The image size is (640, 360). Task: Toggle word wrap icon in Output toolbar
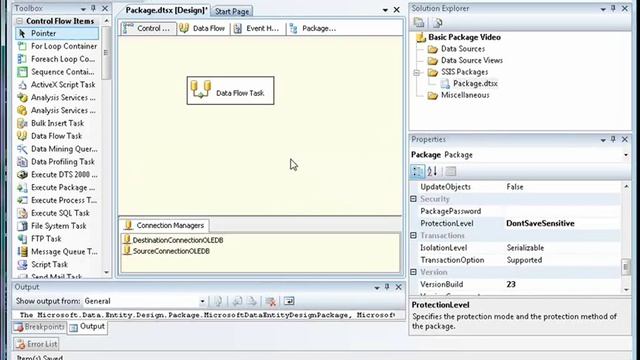[289, 301]
